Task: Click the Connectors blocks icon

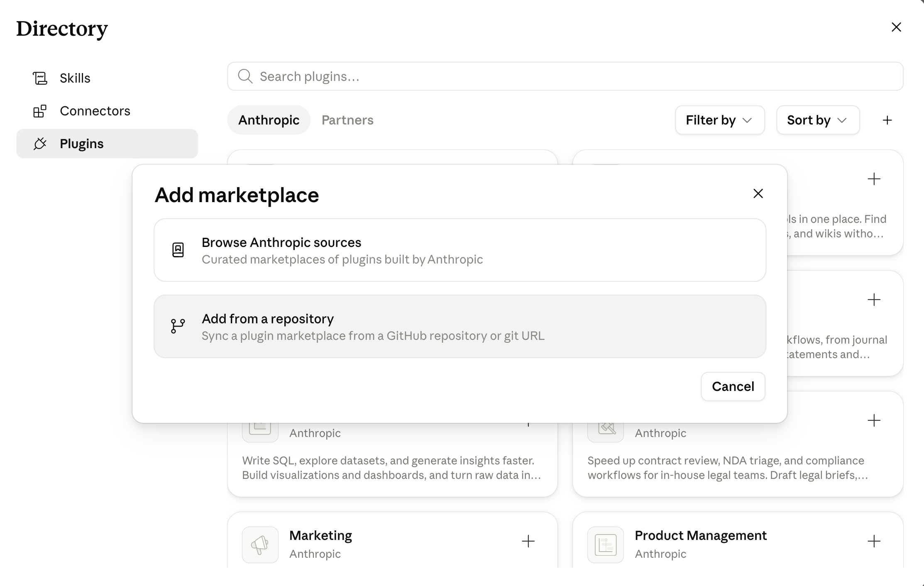Action: [x=40, y=111]
